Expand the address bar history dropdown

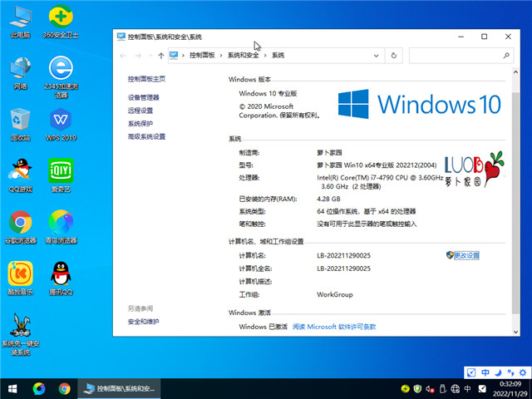(376, 56)
